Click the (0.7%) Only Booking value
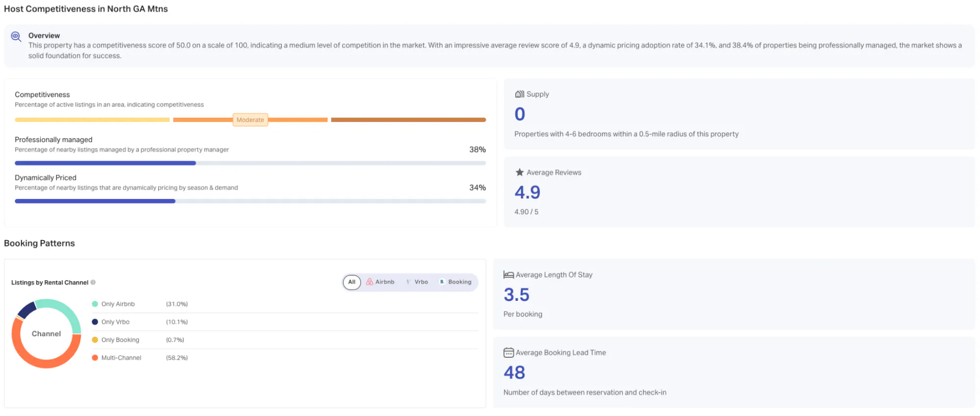Viewport: 980px width, 416px height. click(x=175, y=340)
